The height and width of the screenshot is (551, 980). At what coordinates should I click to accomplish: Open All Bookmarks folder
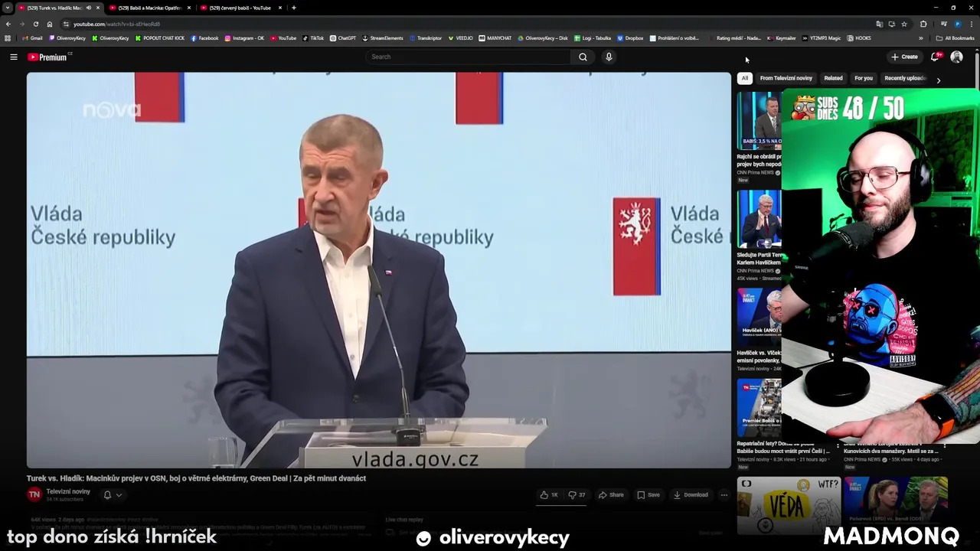coord(955,37)
